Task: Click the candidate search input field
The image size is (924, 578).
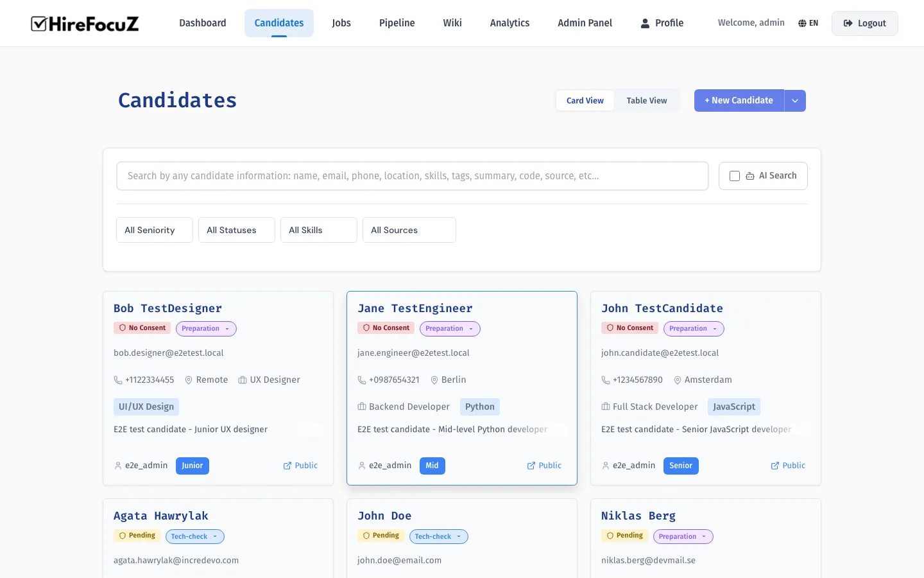Action: 413,175
